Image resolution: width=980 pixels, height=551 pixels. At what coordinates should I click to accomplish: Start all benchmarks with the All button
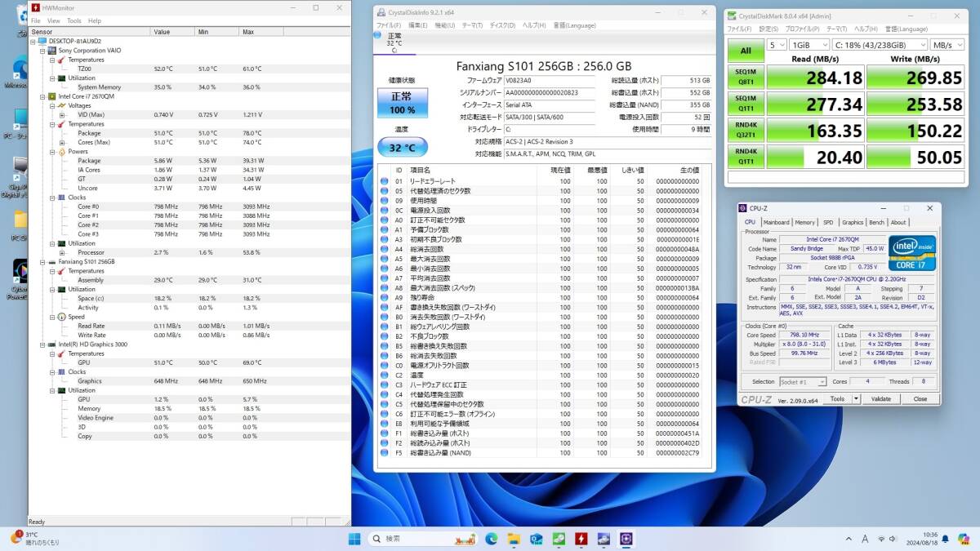pos(746,51)
